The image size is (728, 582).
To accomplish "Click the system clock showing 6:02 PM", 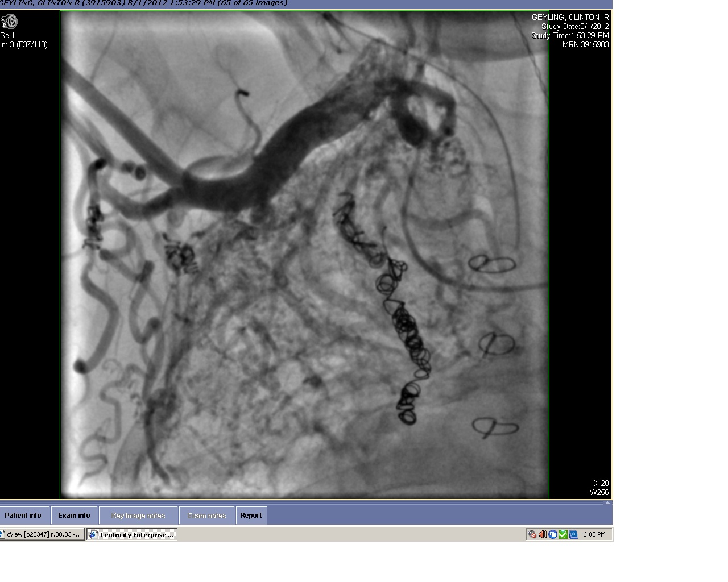I will pos(594,534).
